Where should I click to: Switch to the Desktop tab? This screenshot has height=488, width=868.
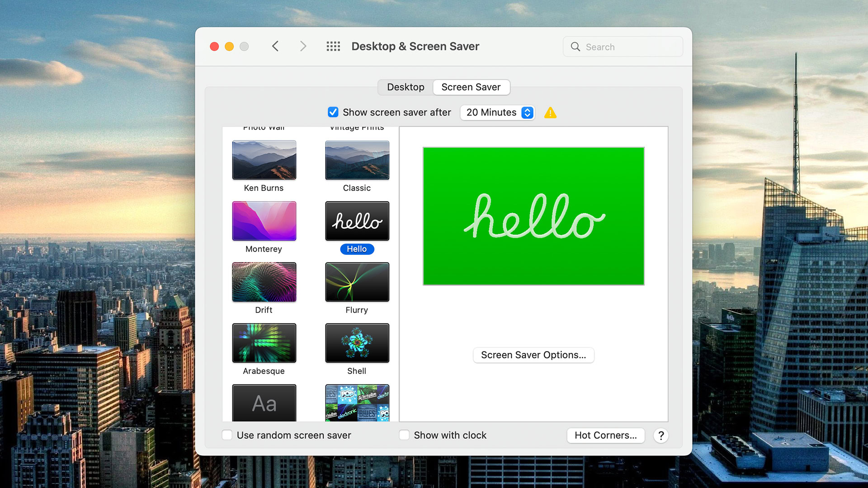(x=406, y=87)
